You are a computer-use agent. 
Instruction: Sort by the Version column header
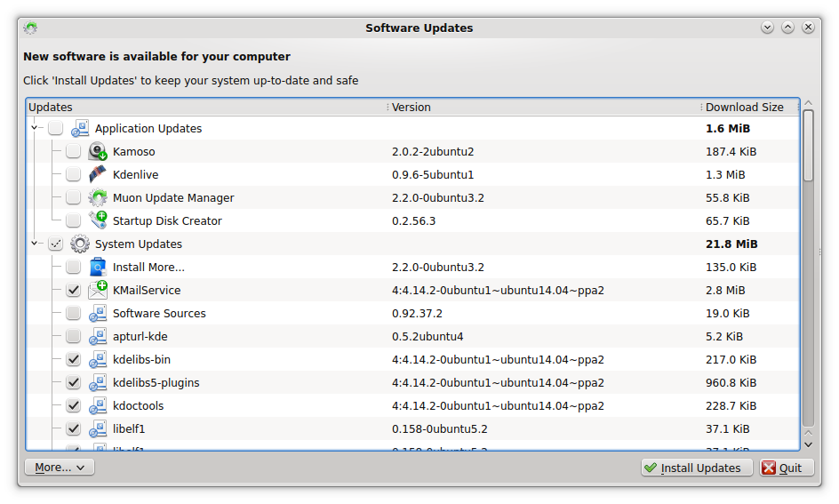tap(544, 107)
